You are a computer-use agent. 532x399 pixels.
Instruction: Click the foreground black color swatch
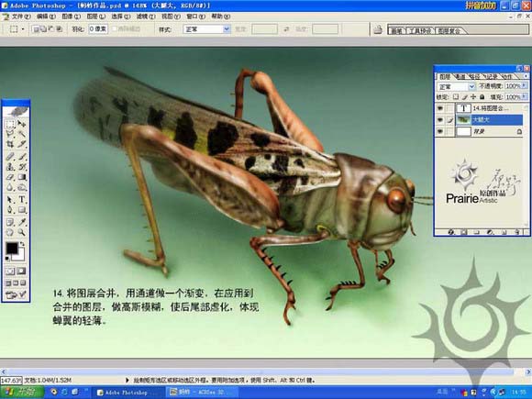click(12, 249)
